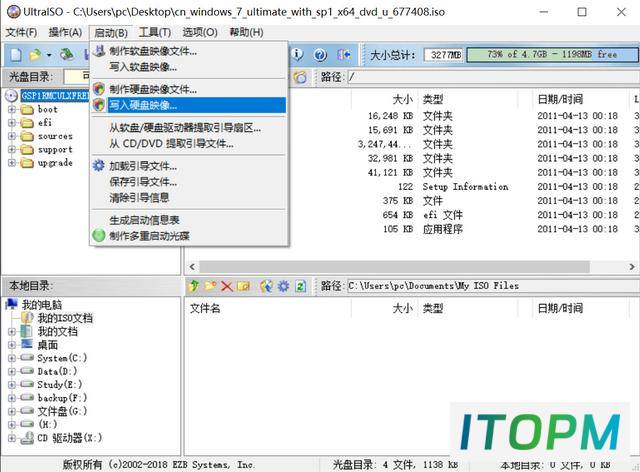Click the shield icon beside 写入硬盘映像
Screen dimensions: 640x472
click(x=99, y=105)
